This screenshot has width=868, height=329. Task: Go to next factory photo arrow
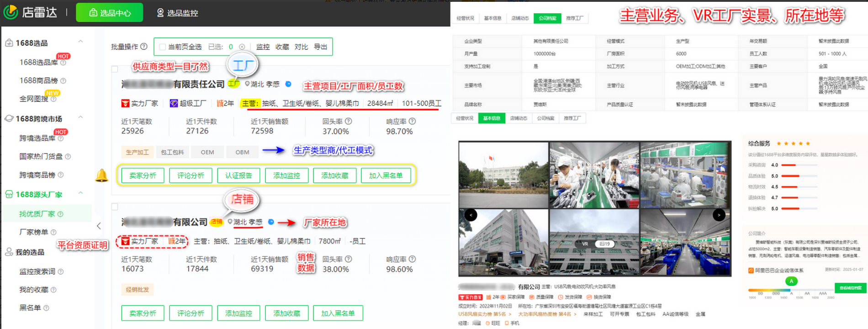pos(719,215)
